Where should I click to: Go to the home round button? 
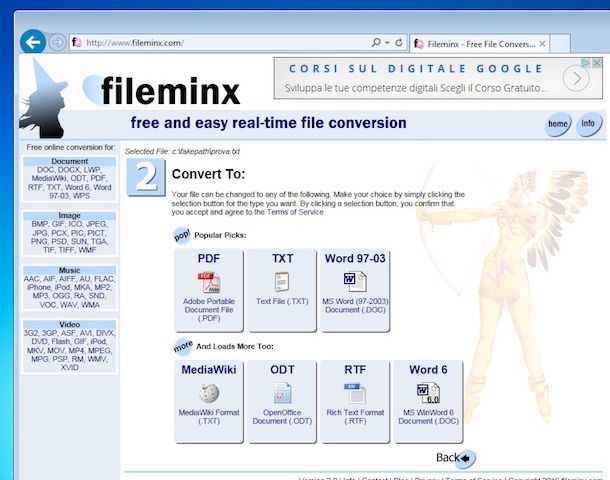tap(557, 124)
